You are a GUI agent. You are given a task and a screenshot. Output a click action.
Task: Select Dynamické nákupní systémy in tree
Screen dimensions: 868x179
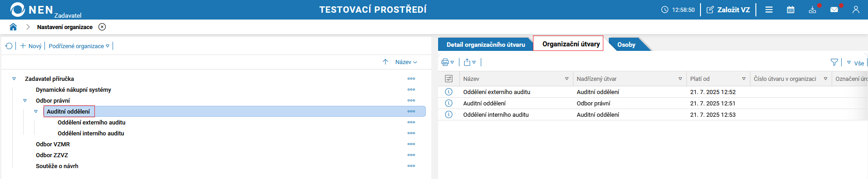tap(74, 89)
